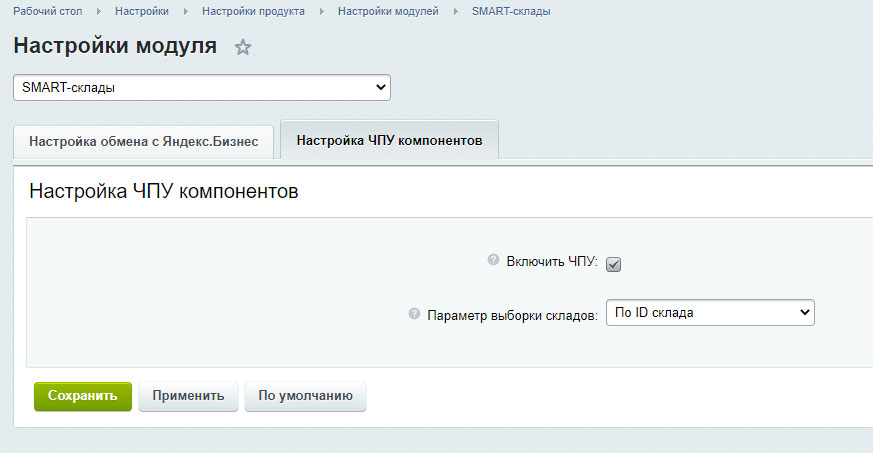Image resolution: width=873 pixels, height=453 pixels.
Task: Click the Настройка ЧПУ компонентов section heading
Action: (x=164, y=191)
